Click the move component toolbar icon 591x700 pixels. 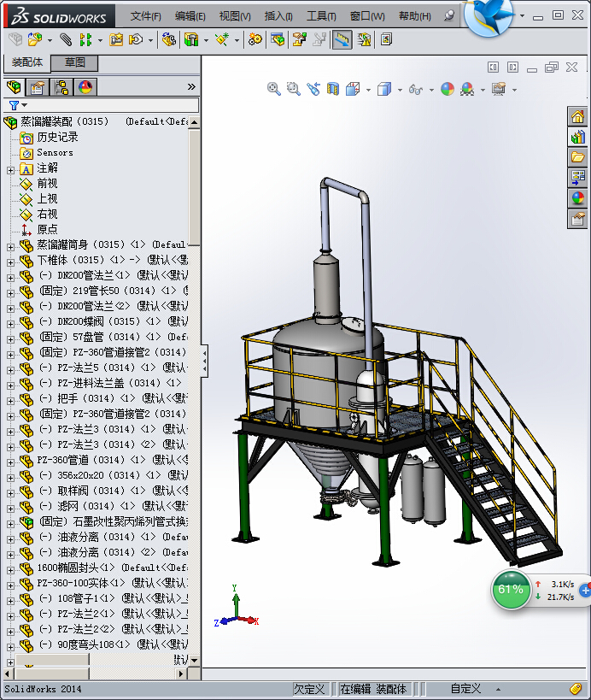(136, 39)
